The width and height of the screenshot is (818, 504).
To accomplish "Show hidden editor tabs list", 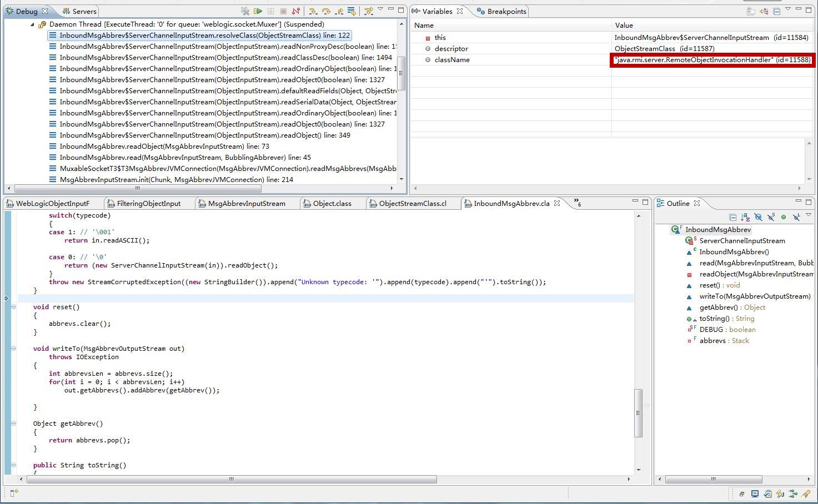I will click(576, 202).
